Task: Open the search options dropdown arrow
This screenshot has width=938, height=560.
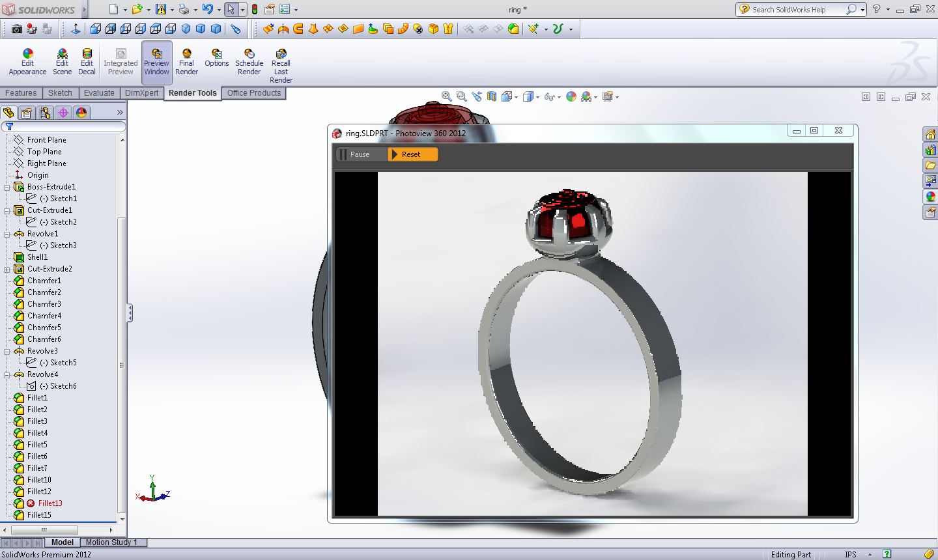Action: pyautogui.click(x=862, y=10)
